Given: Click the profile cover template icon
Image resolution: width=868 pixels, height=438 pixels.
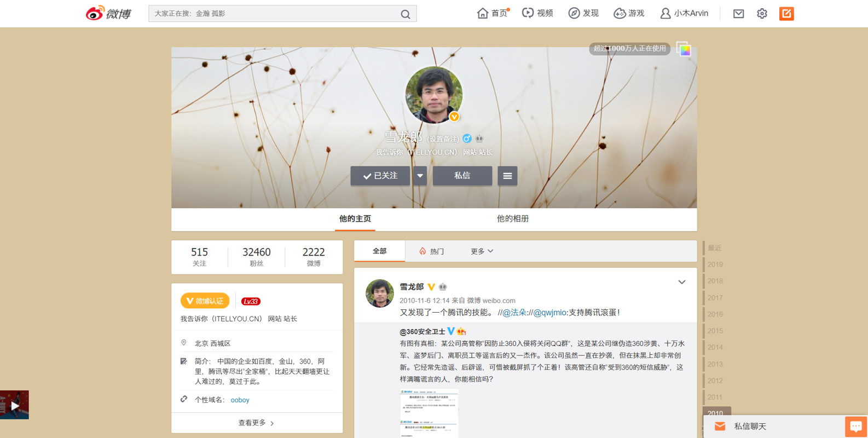Looking at the screenshot, I should [684, 49].
